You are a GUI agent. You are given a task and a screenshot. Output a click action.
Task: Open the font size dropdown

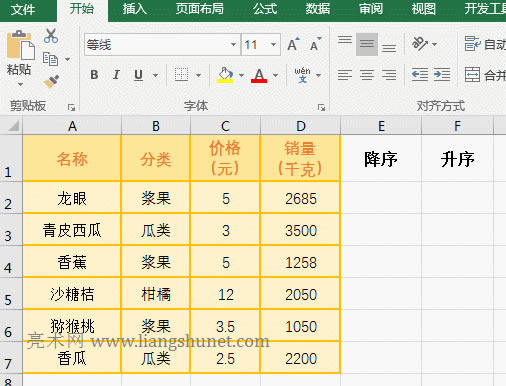pos(273,44)
